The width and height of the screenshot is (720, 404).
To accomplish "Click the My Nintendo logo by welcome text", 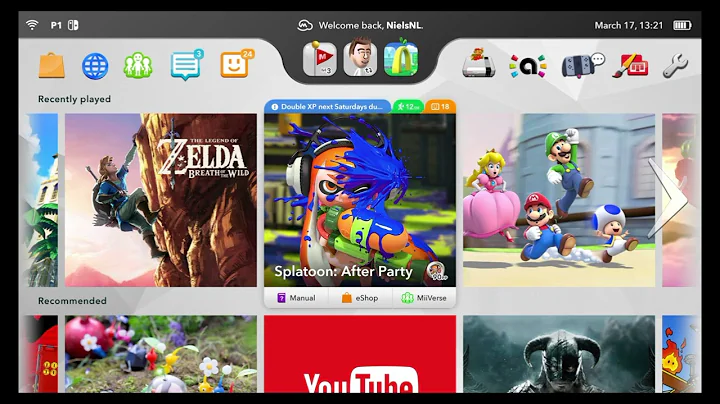I will click(305, 25).
